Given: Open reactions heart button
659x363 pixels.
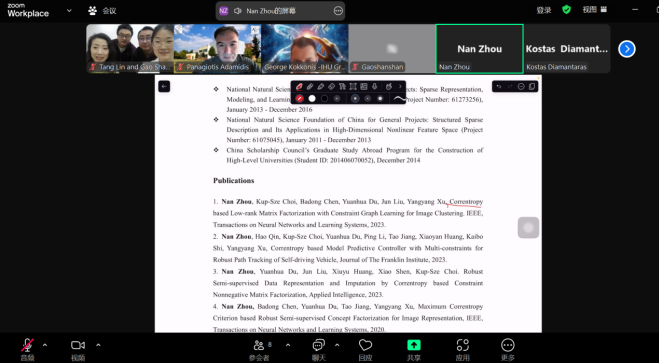Looking at the screenshot, I should [x=365, y=350].
